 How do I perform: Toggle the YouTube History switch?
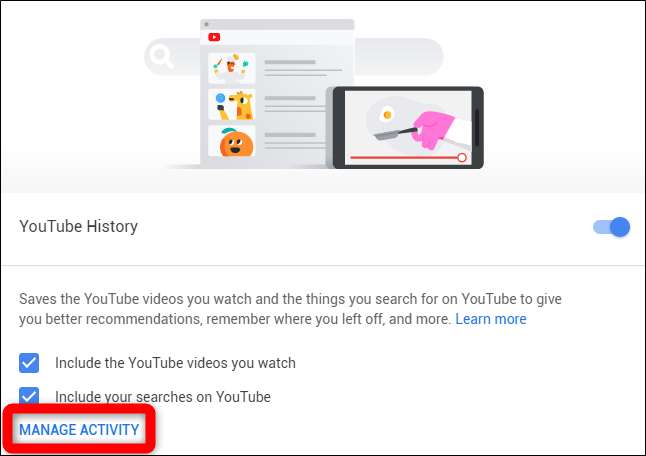click(611, 227)
